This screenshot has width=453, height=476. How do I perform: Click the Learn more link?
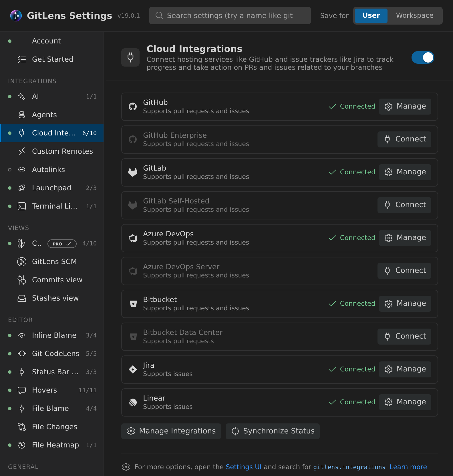408,467
